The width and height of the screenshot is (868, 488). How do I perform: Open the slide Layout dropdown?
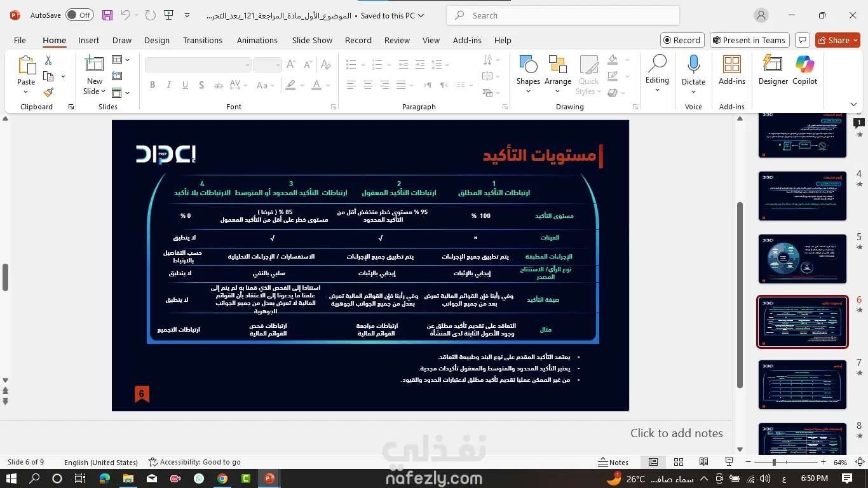point(120,60)
